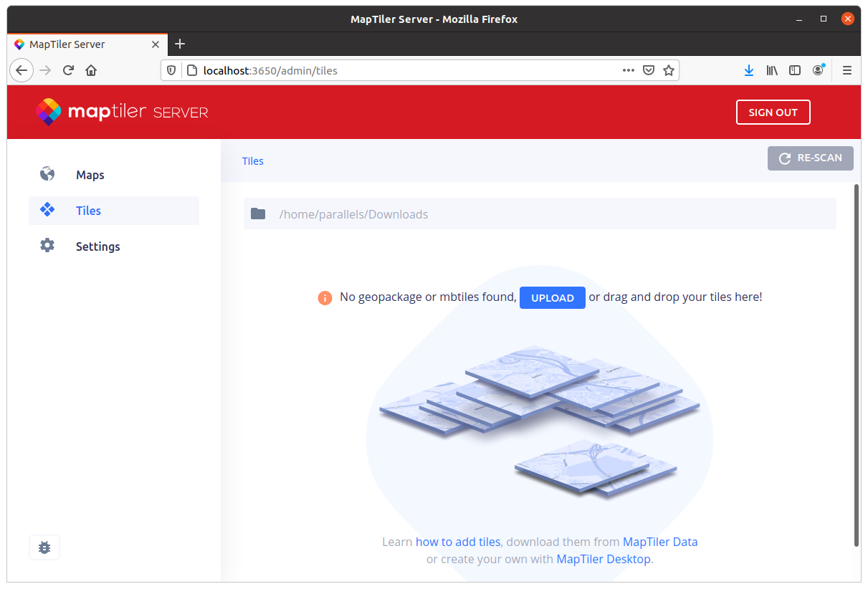Save page to Pocket icon
This screenshot has width=868, height=589.
pyautogui.click(x=648, y=70)
